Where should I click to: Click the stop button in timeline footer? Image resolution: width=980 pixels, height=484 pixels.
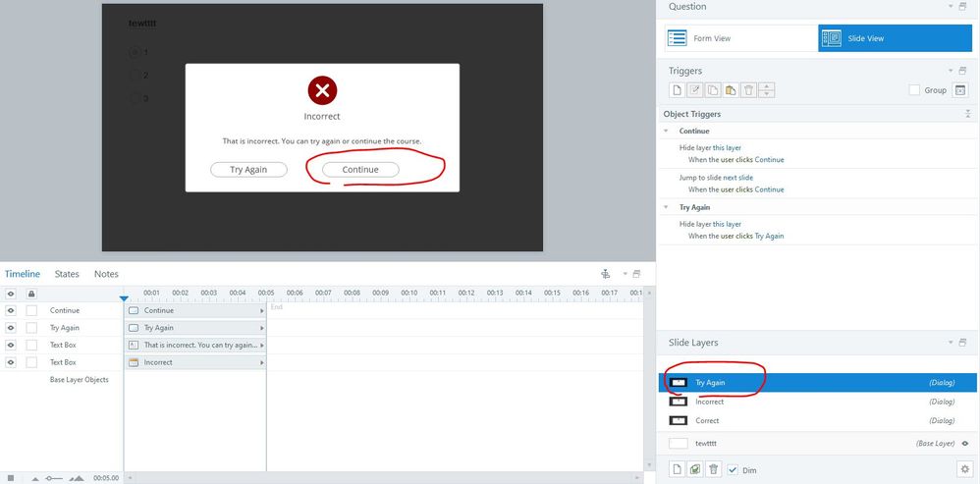(x=11, y=478)
